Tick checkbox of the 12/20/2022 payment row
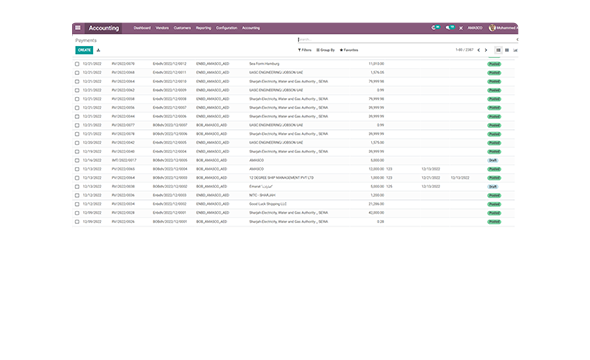590x360 pixels. 77,143
